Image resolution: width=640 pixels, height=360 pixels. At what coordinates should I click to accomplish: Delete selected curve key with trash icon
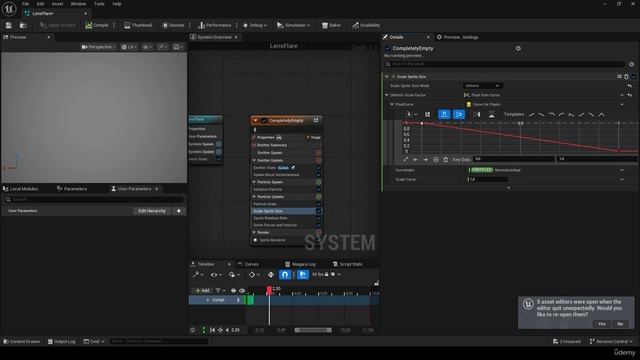[445, 159]
